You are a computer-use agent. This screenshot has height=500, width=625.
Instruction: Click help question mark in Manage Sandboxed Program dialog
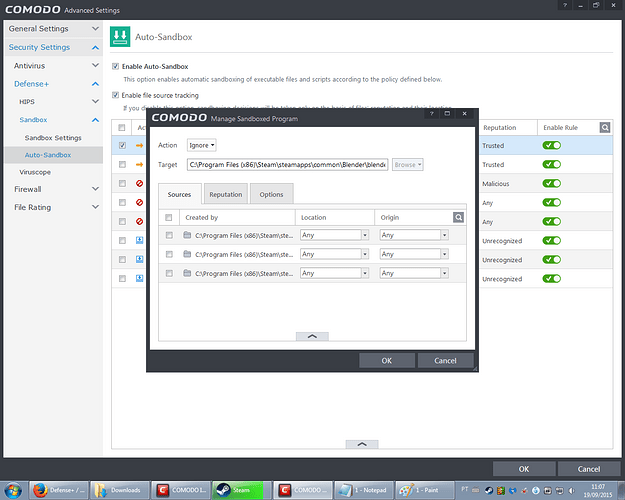431,114
